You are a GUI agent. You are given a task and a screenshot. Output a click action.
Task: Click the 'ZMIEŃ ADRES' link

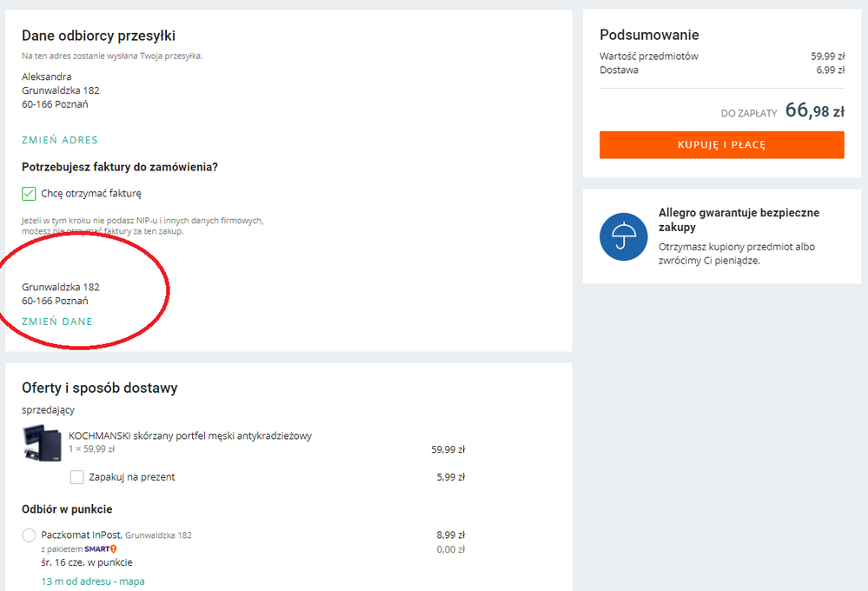tap(60, 140)
